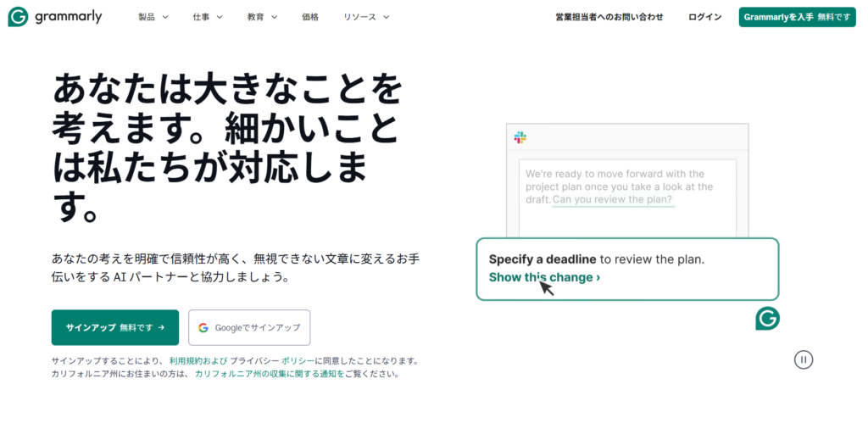Click the green Grammarly badge below suggestion card

click(x=767, y=319)
